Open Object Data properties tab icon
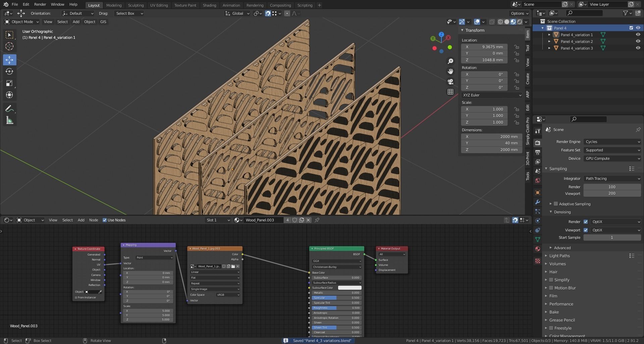The height and width of the screenshot is (344, 644). (538, 239)
